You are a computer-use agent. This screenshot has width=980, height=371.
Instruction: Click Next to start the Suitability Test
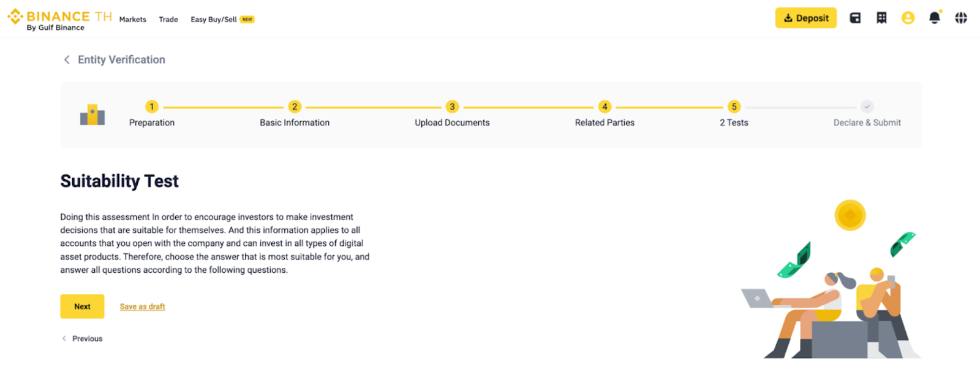(82, 307)
